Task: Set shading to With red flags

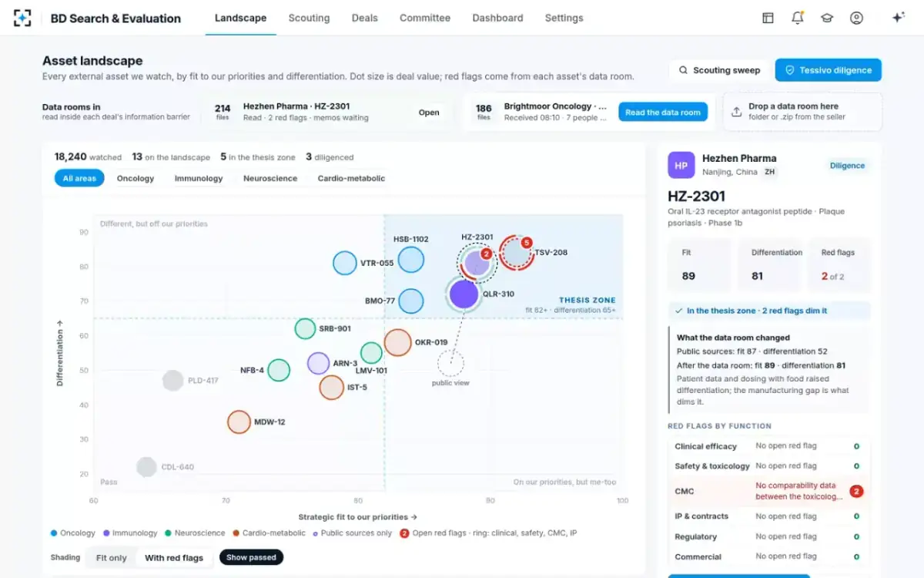Action: coord(174,557)
